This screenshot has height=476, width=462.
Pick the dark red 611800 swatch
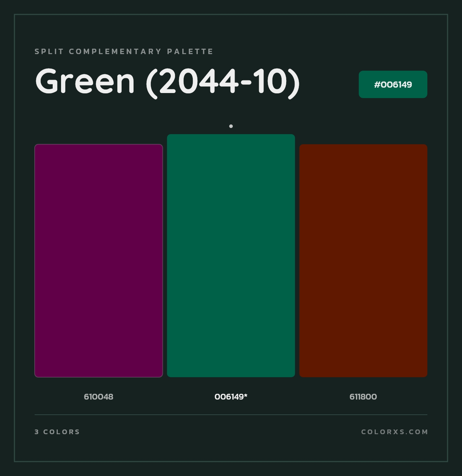363,261
